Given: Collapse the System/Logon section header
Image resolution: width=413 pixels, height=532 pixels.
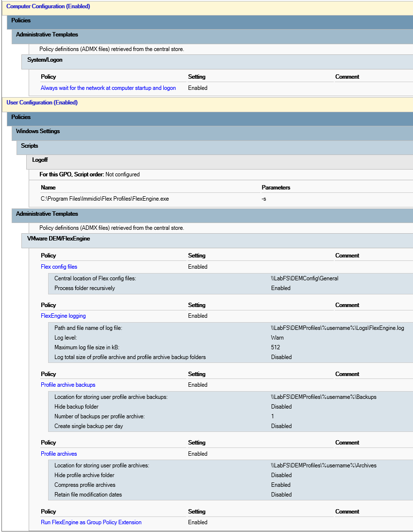Looking at the screenshot, I should [45, 60].
